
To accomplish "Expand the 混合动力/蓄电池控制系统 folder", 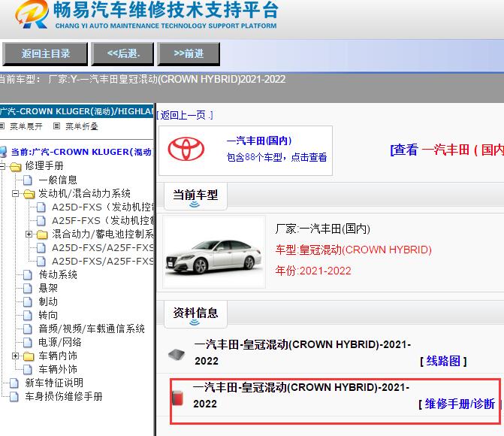I will tap(29, 235).
